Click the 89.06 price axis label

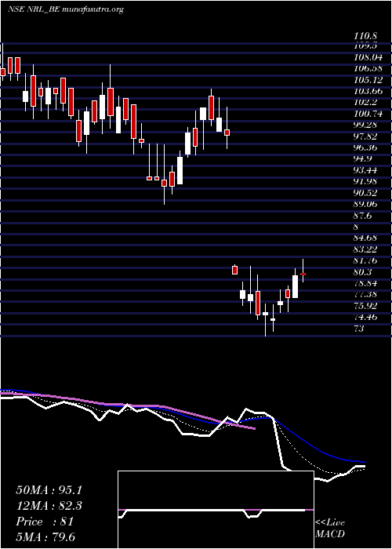coord(367,205)
